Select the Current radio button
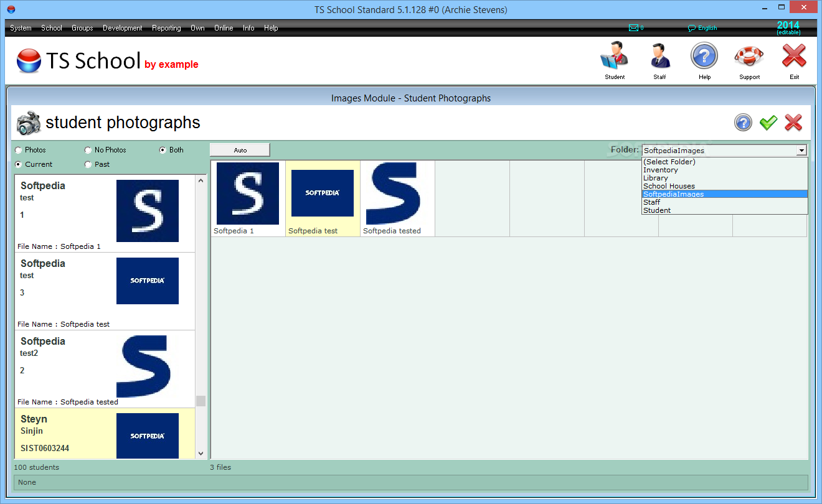Image resolution: width=822 pixels, height=504 pixels. (x=18, y=164)
